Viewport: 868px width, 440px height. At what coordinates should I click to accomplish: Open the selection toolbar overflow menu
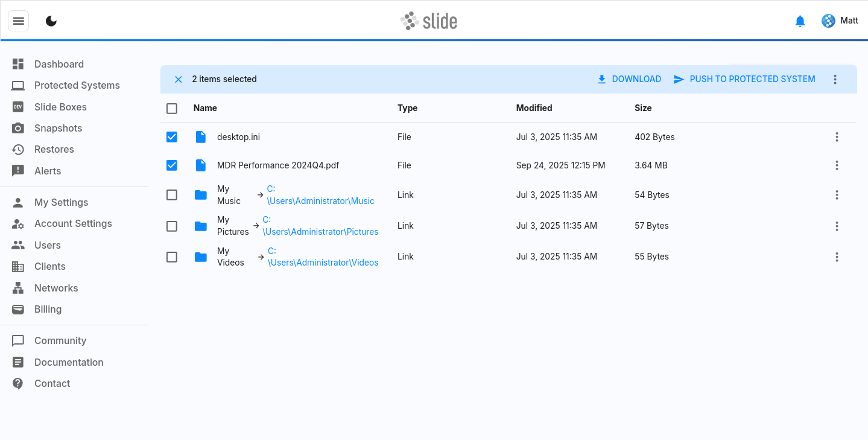pos(835,79)
